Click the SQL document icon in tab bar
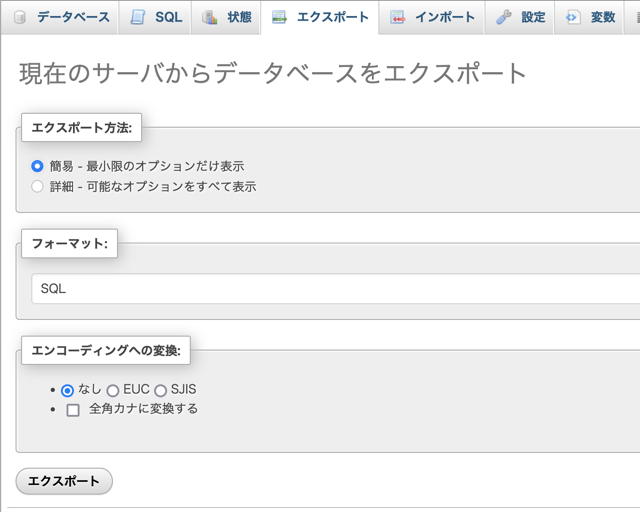This screenshot has height=512, width=640. pos(137,17)
